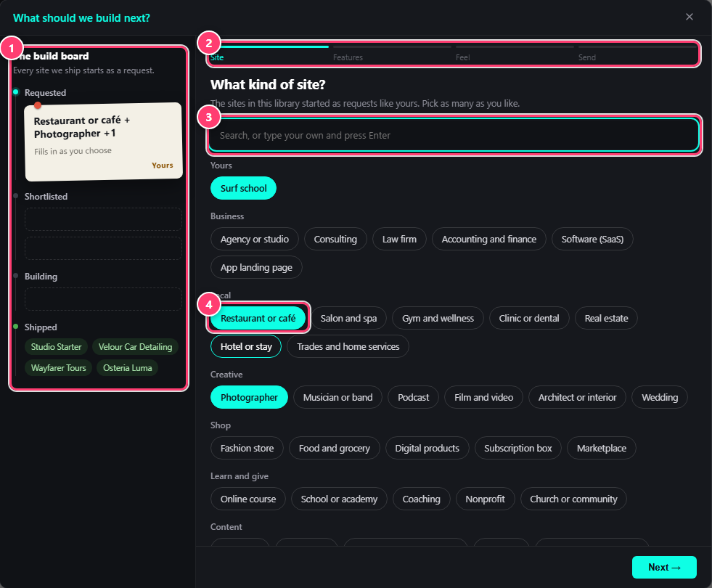712x588 pixels.
Task: Click the Next arrow button
Action: [664, 567]
